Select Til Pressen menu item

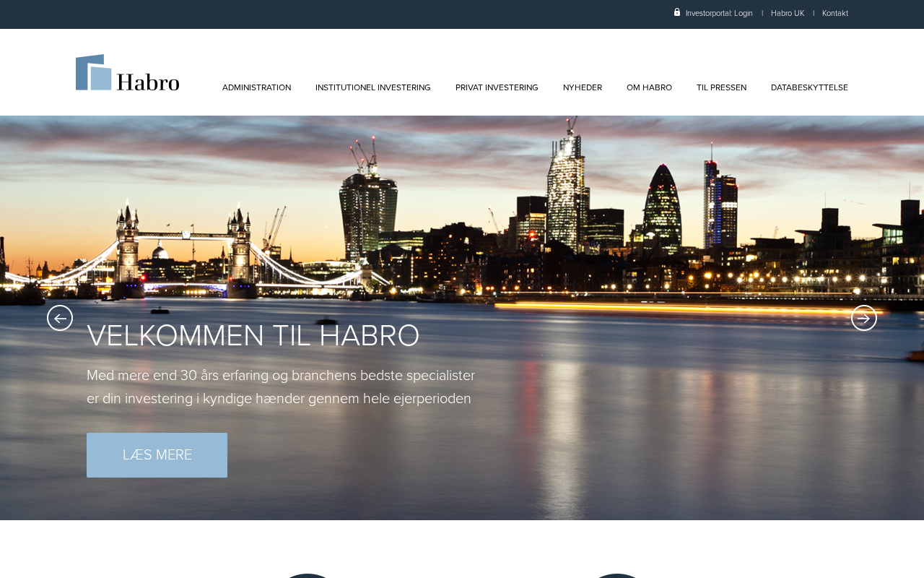point(721,87)
